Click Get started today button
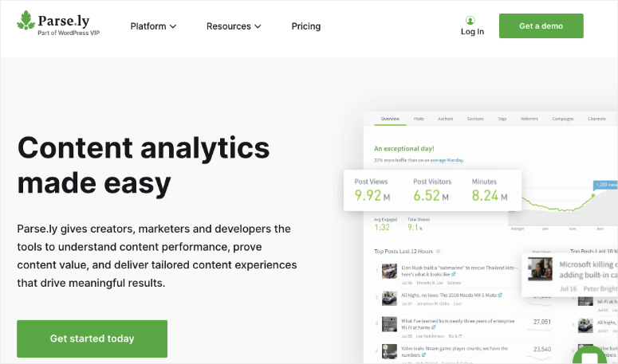Screen dimensions: 618x364 [x=92, y=339]
